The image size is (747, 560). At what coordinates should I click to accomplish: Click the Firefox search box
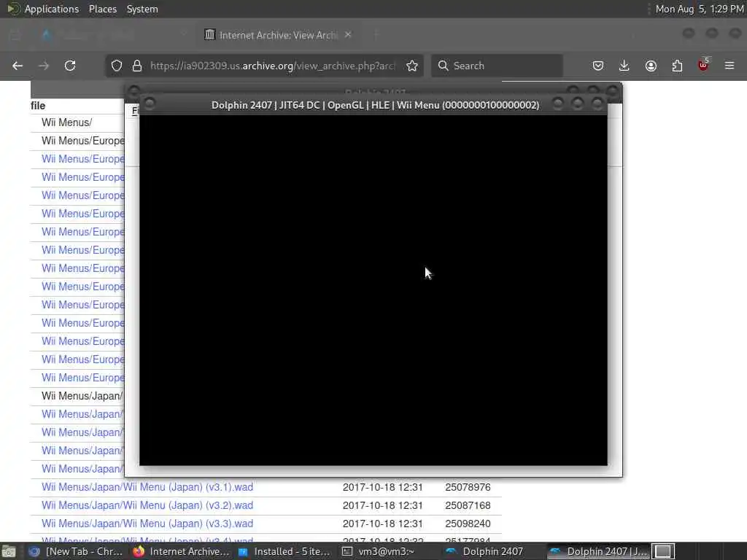click(x=498, y=66)
